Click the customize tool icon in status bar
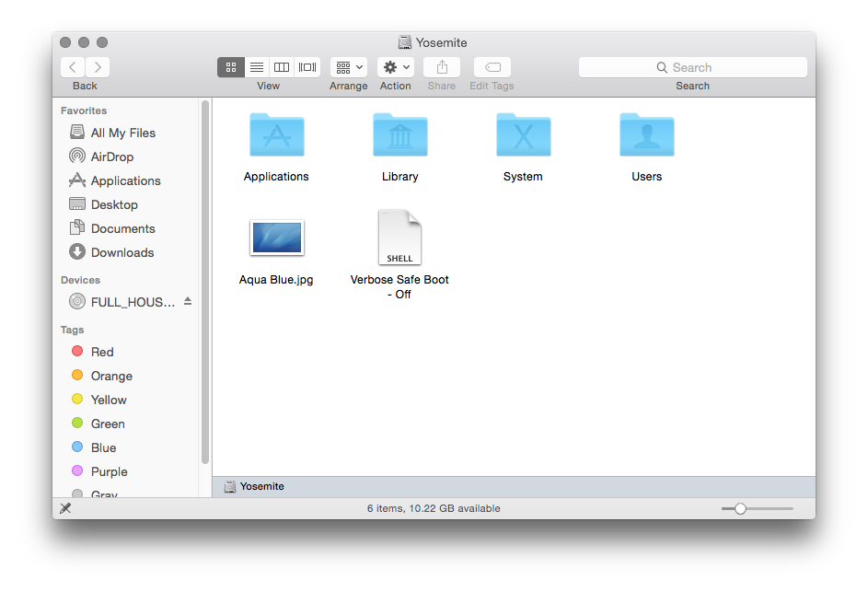Screen dimensions: 868x592 pos(65,508)
